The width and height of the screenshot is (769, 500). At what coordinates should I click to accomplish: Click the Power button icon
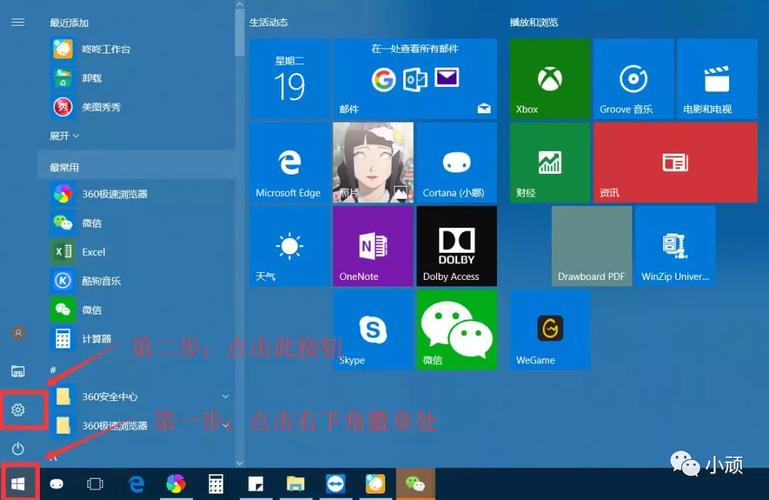[x=18, y=448]
